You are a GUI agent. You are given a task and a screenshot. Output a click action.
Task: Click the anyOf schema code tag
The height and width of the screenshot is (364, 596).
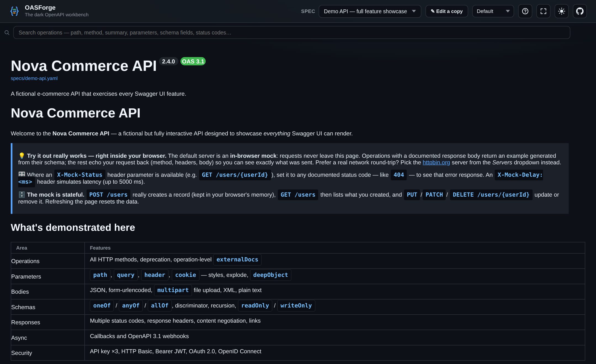coord(131,306)
